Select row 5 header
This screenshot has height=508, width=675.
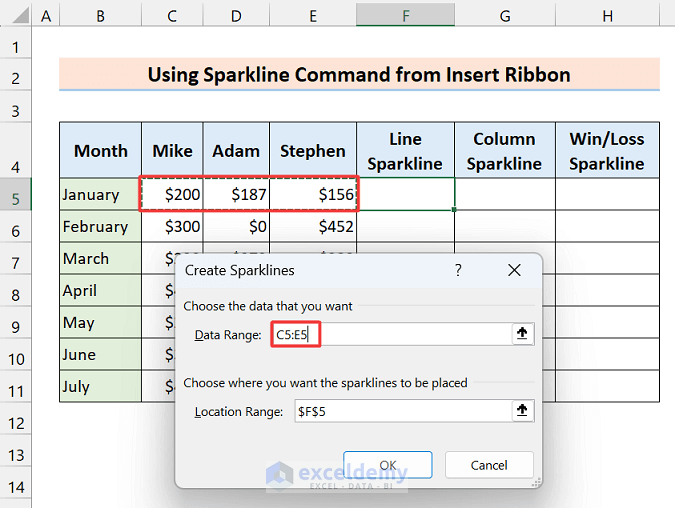(16, 195)
